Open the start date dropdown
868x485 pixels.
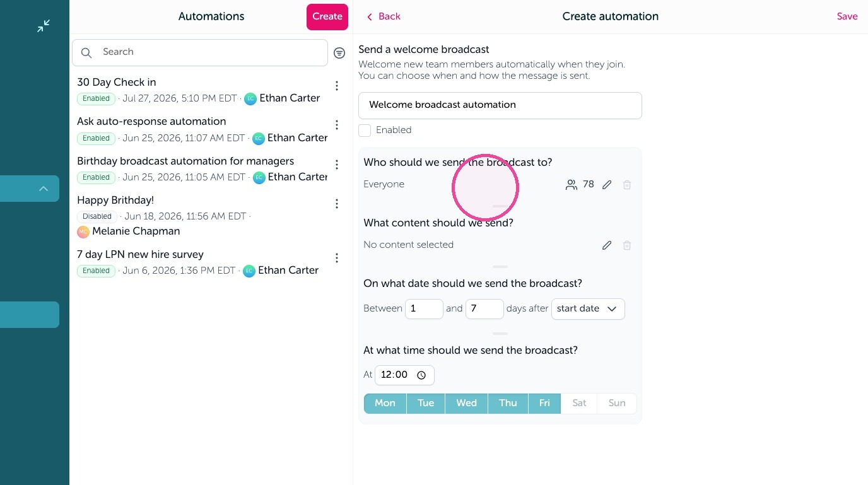coord(588,309)
